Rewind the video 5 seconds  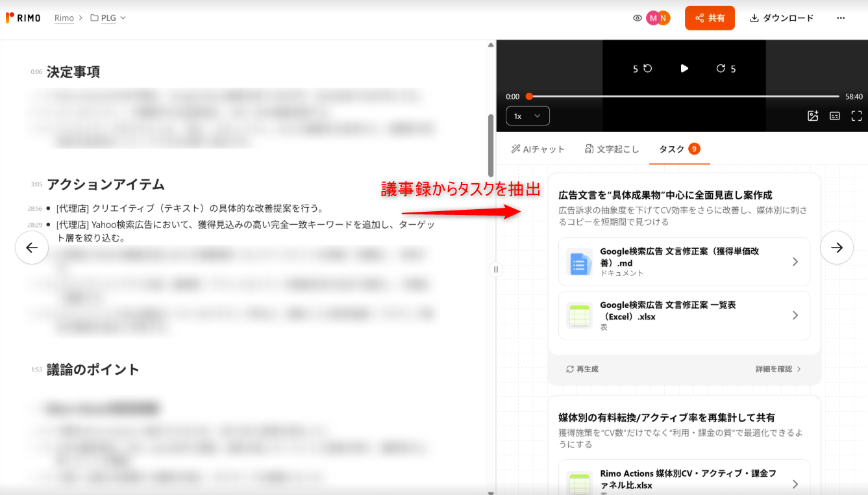click(x=643, y=69)
